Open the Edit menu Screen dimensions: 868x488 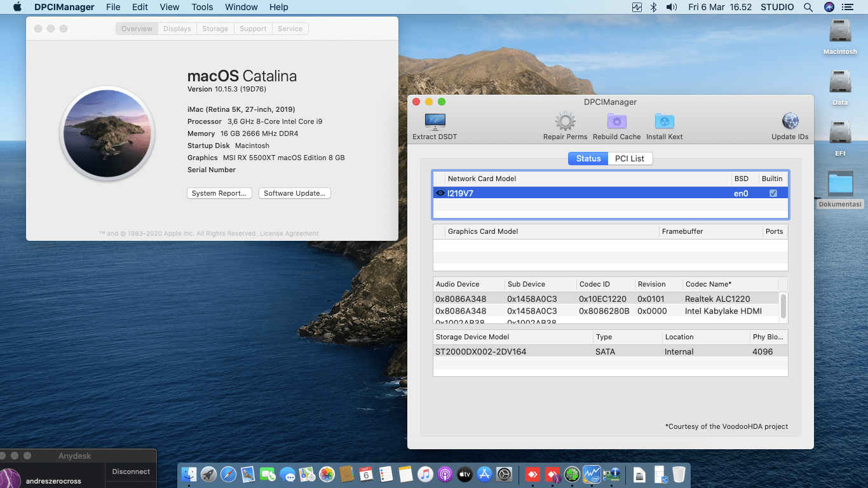[x=140, y=7]
